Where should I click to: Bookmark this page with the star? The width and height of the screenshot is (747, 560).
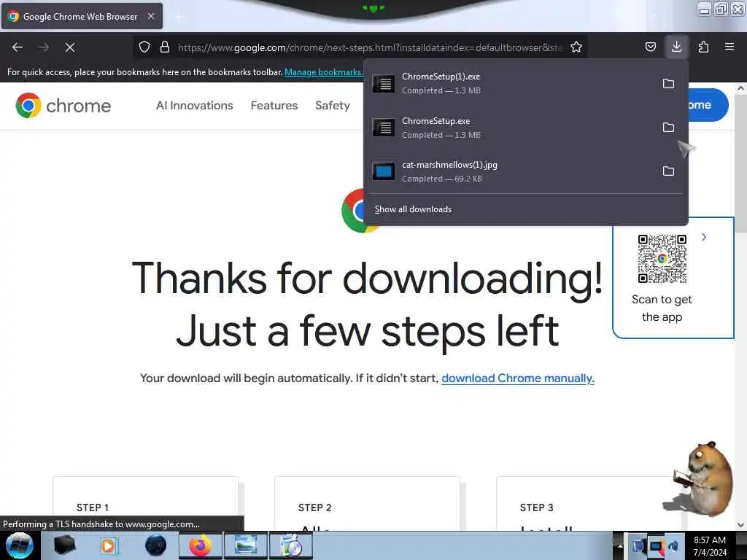coord(576,47)
